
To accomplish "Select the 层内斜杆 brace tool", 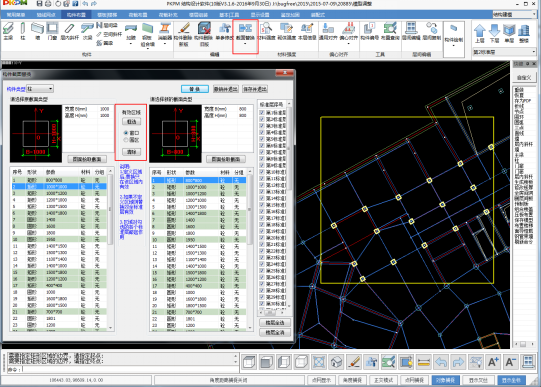I will (x=70, y=31).
